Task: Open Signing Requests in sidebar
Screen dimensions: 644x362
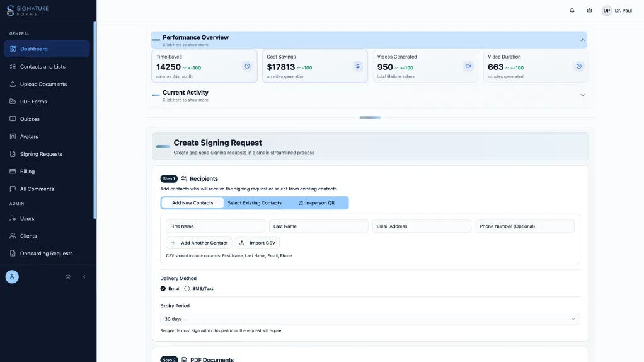Action: [41, 154]
